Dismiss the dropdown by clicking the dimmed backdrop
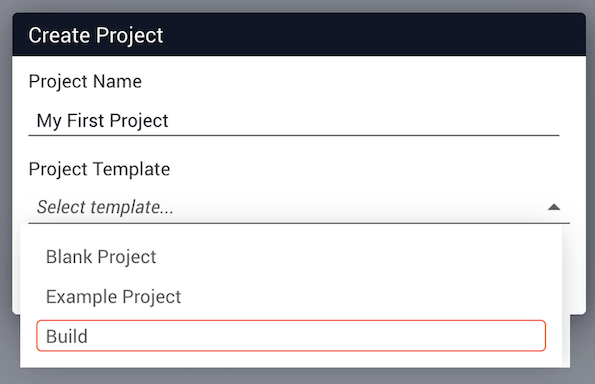Viewport: 595px width, 384px height. pyautogui.click(x=299, y=376)
